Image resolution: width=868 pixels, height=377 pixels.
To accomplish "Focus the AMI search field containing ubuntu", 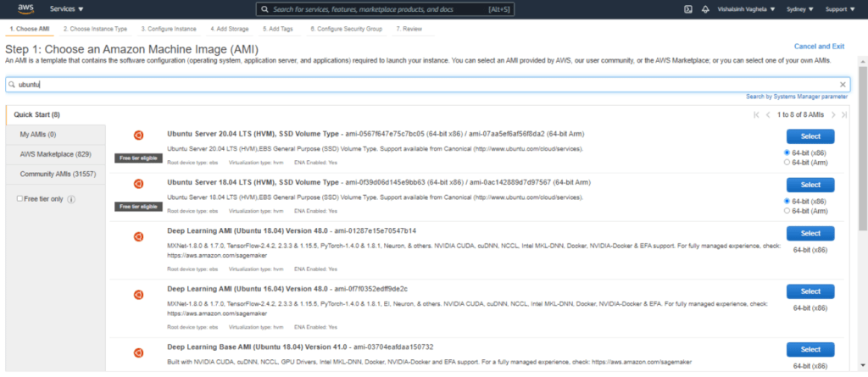I will [x=424, y=85].
